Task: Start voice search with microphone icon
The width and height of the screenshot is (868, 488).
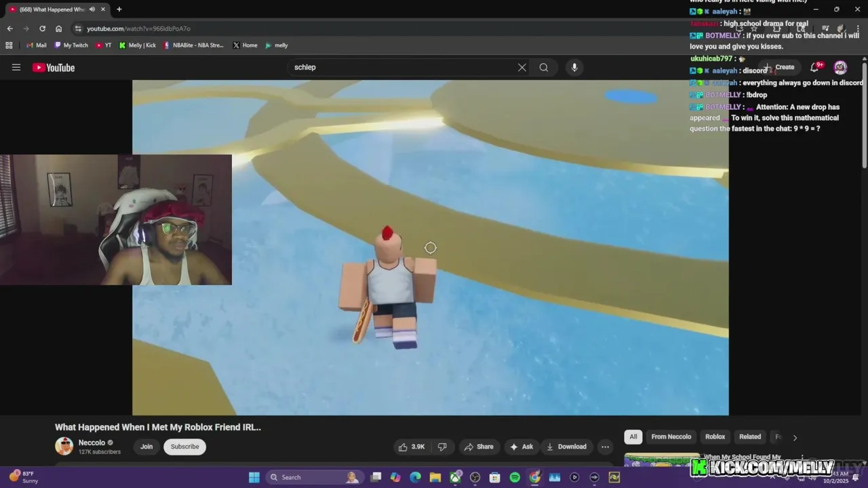Action: click(x=574, y=67)
